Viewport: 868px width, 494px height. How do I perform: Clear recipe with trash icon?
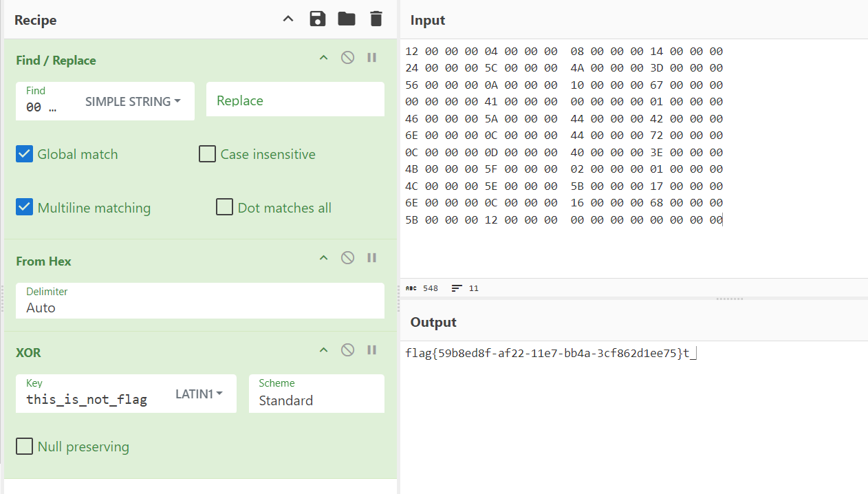pyautogui.click(x=376, y=19)
